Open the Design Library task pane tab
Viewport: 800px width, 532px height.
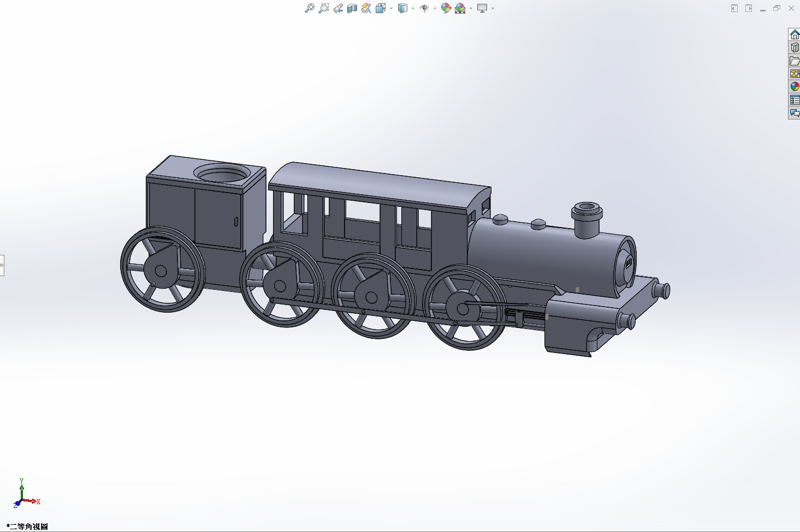tap(795, 47)
